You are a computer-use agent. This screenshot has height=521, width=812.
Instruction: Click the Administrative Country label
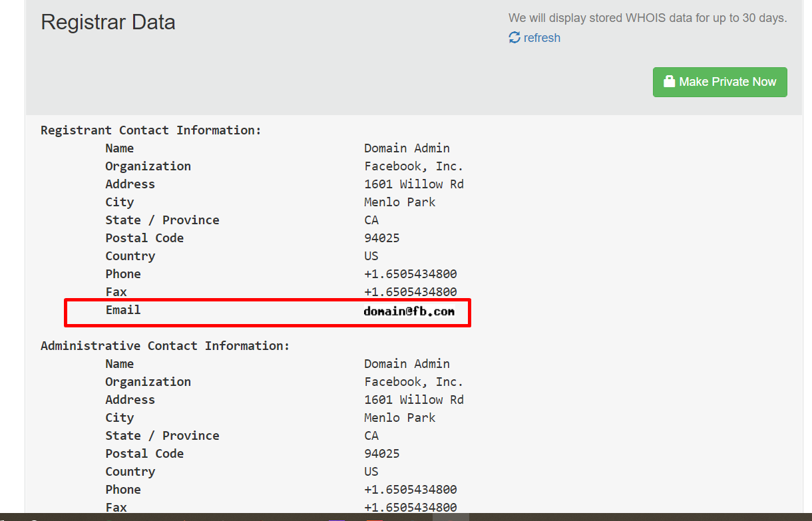pyautogui.click(x=130, y=472)
